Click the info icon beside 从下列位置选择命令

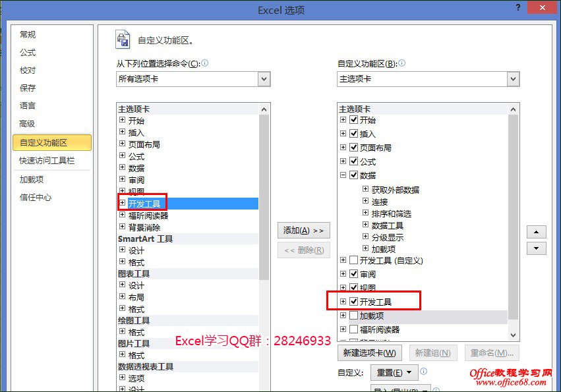point(204,63)
